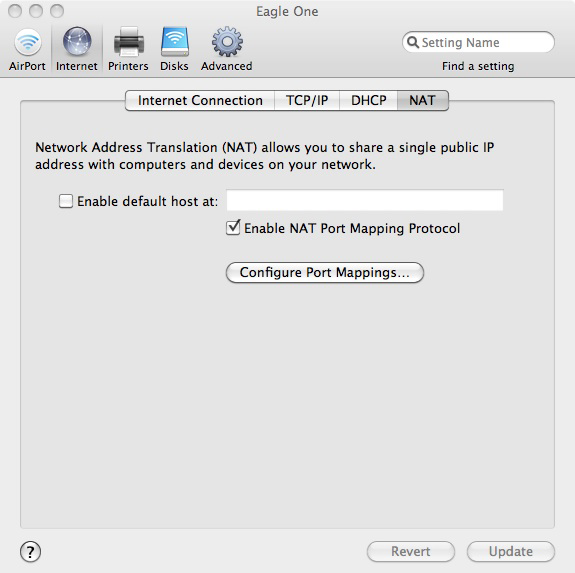Viewport: 575px width, 573px height.
Task: Click the Update button
Action: click(511, 551)
